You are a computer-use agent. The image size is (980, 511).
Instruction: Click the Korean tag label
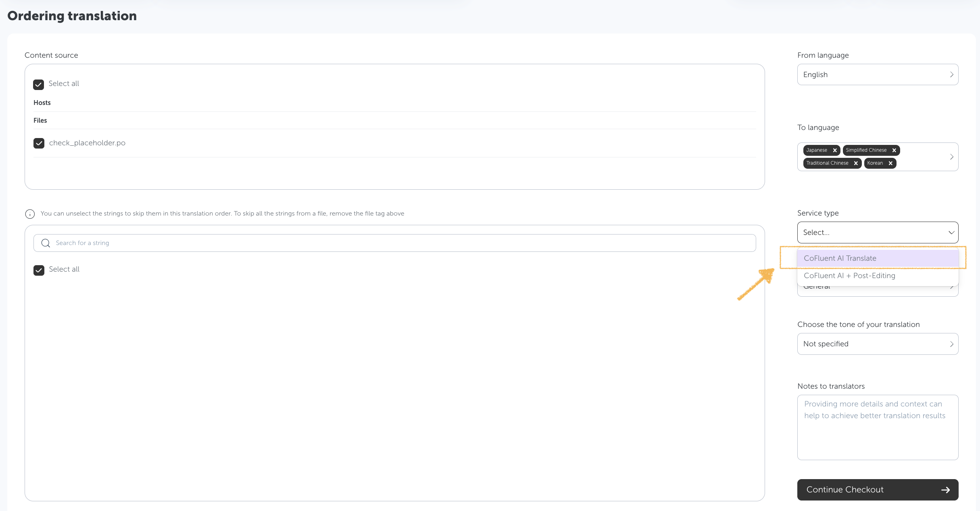[x=875, y=163]
